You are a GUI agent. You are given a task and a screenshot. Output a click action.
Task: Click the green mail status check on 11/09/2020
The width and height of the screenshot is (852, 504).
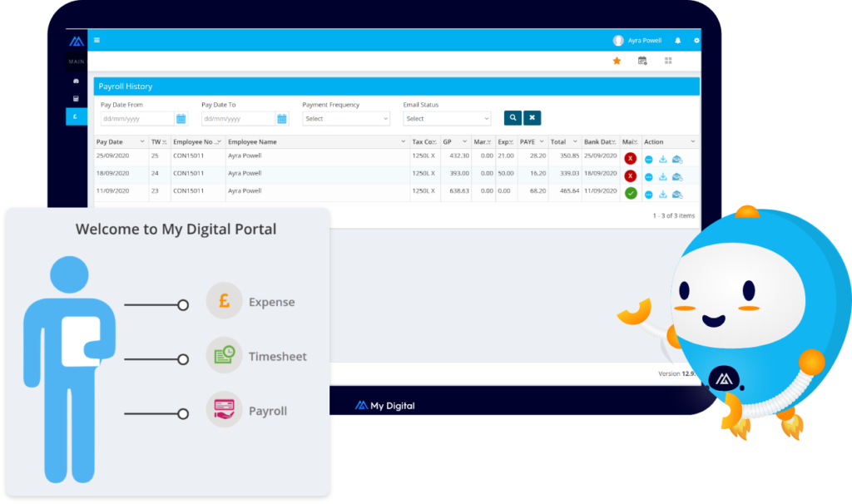click(x=631, y=193)
